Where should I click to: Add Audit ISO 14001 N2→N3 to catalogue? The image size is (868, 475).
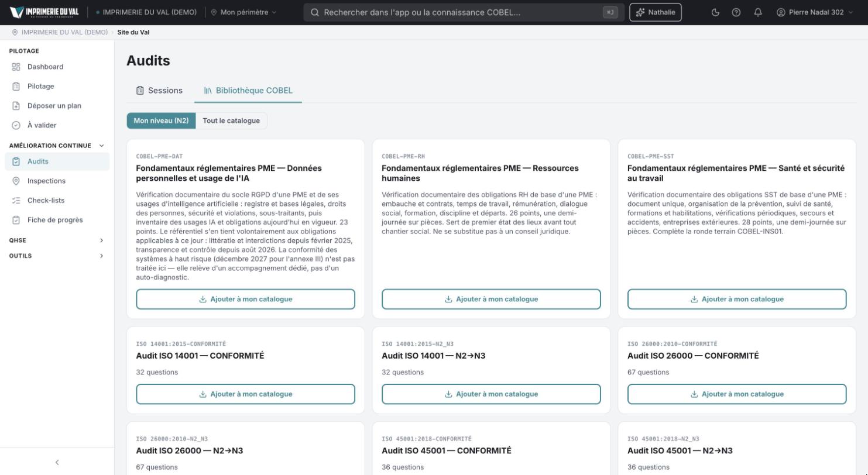491,394
